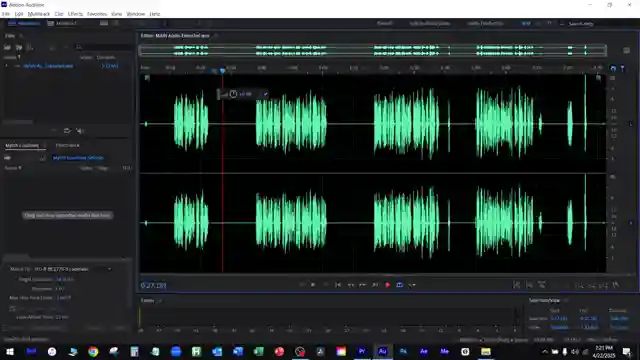Click the red Record button
The width and height of the screenshot is (640, 360).
[x=387, y=285]
